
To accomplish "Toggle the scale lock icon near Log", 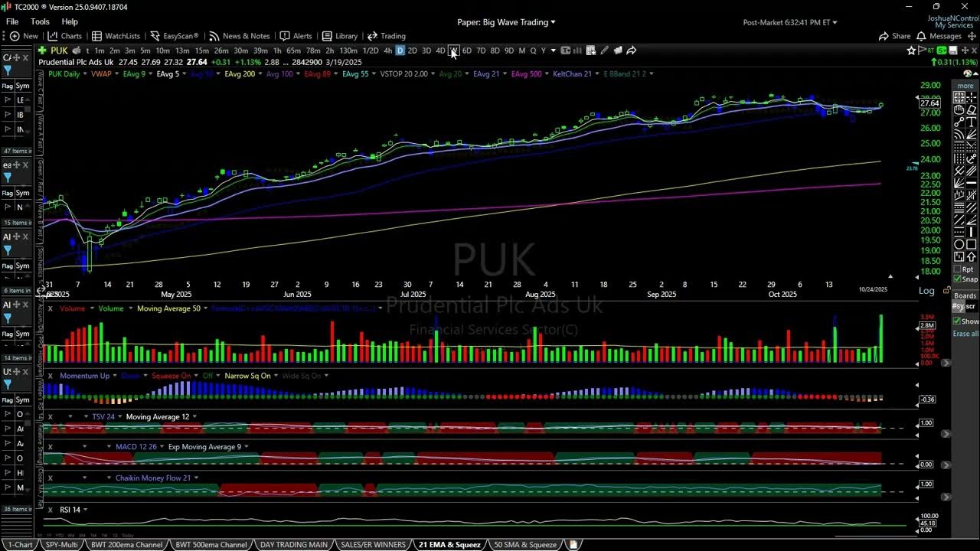I will 946,291.
